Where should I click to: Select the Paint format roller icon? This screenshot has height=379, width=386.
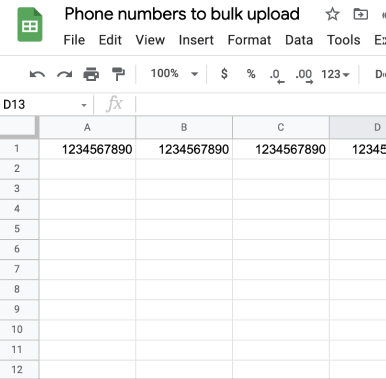(x=118, y=74)
